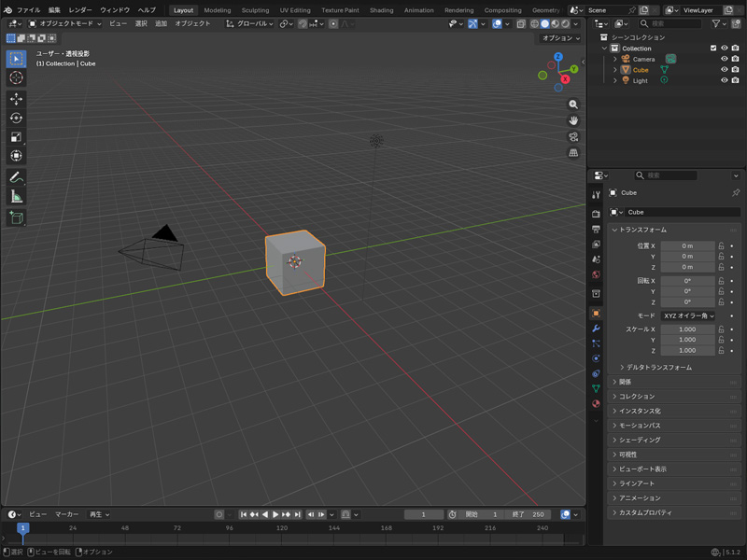747x560 pixels.
Task: Open the Modifiers wrench properties tab
Action: point(596,329)
